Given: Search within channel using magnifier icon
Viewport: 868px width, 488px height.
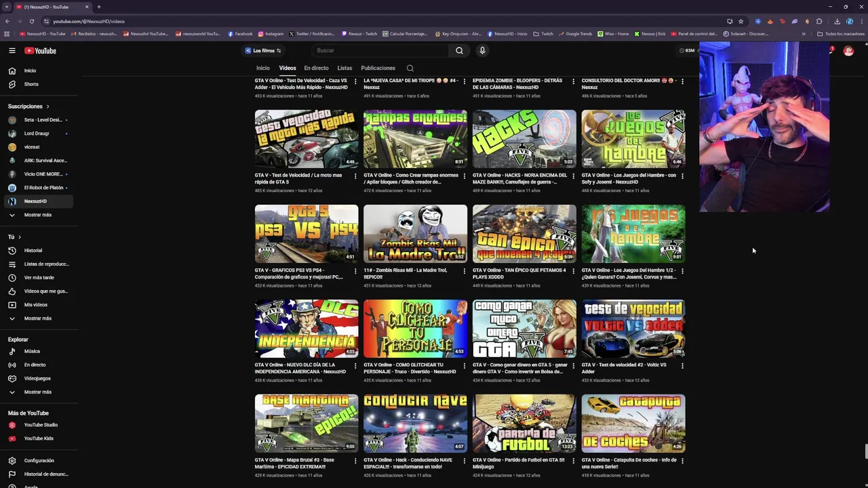Looking at the screenshot, I should 410,68.
